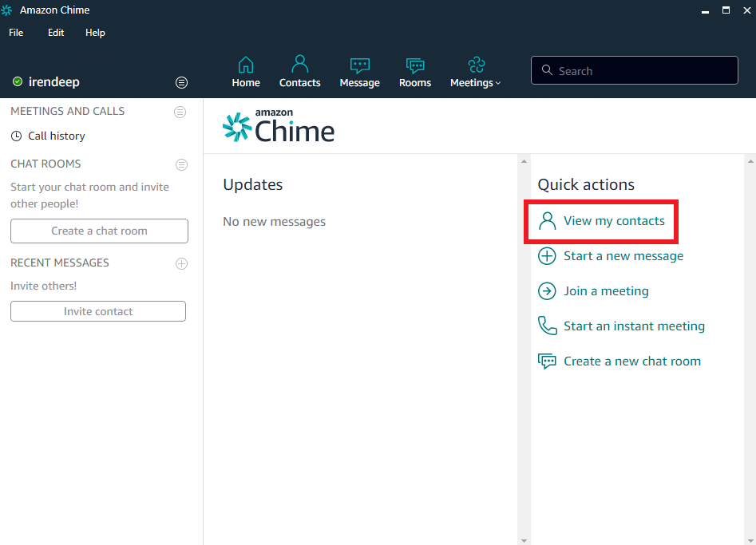
Task: Open Meetings and Calls options menu icon
Action: point(180,112)
